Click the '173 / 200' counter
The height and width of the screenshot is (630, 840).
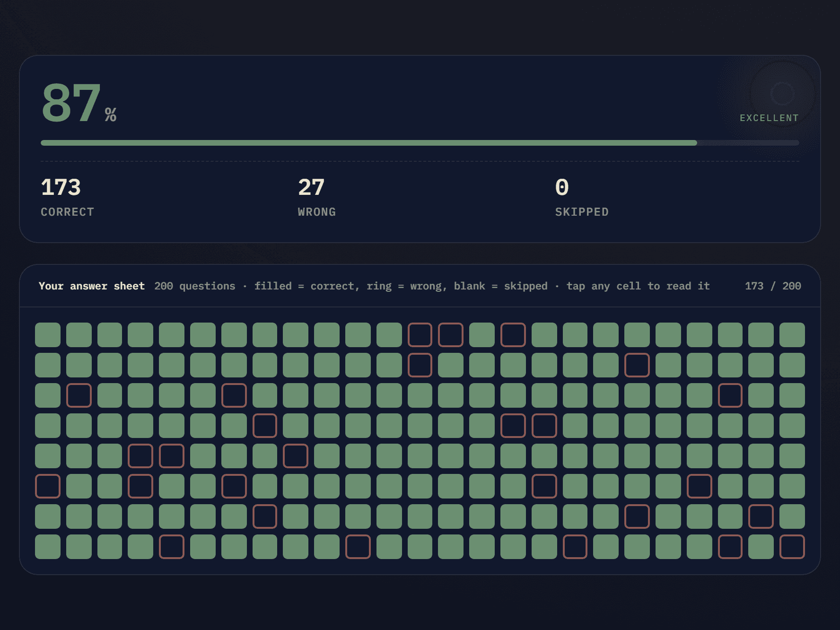click(773, 286)
